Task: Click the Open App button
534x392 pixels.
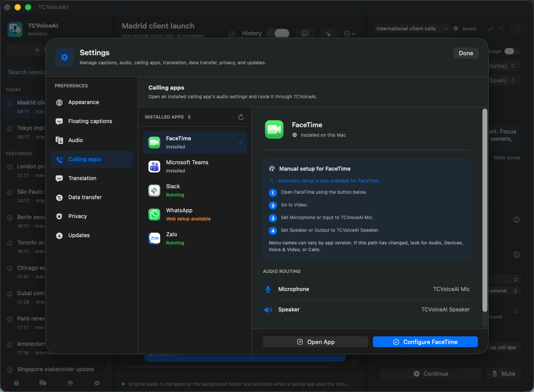Action: (315, 342)
